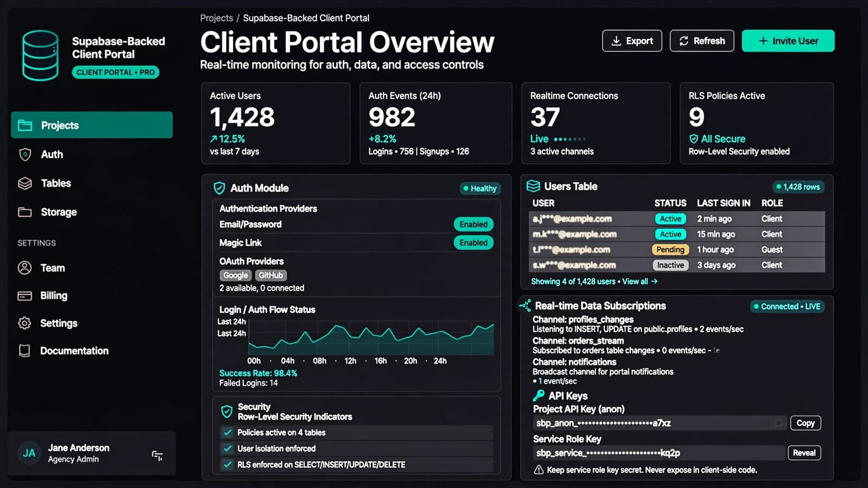Reveal the Service Role Key
The width and height of the screenshot is (868, 488).
(804, 453)
